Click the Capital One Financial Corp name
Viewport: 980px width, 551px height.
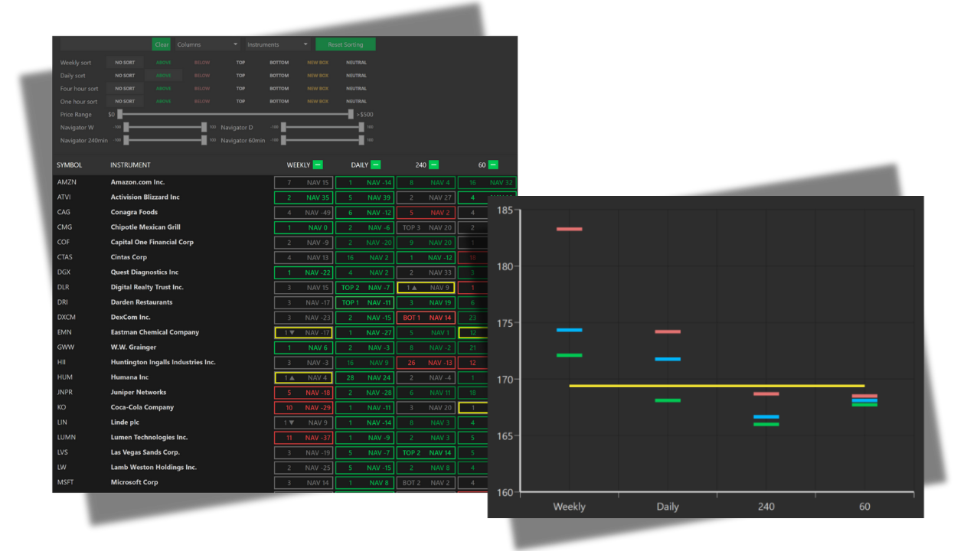click(152, 242)
